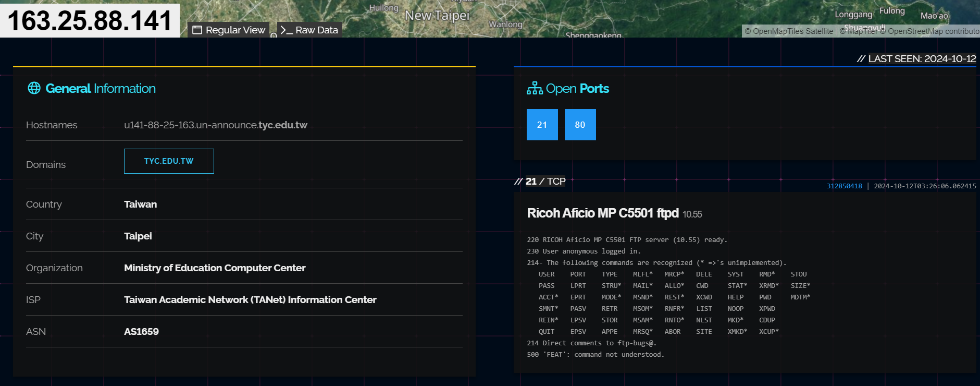Click the New Taipei label on map

click(437, 16)
